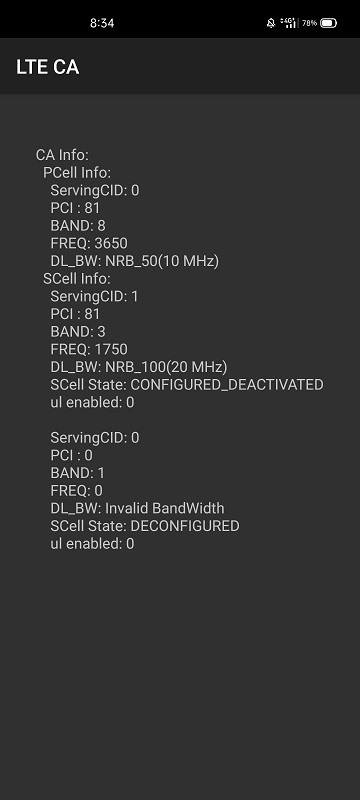This screenshot has width=360, height=800.
Task: Tap the LTE CA title bar text
Action: [x=47, y=67]
